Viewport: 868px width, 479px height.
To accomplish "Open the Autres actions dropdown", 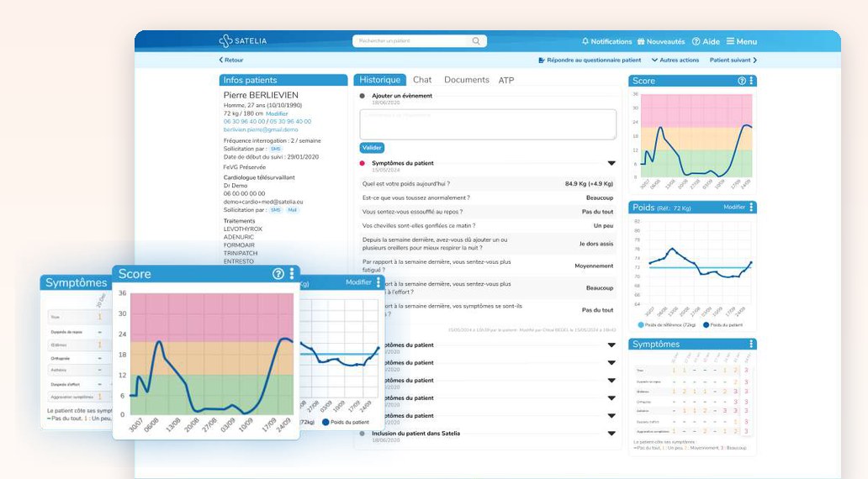I will click(675, 60).
